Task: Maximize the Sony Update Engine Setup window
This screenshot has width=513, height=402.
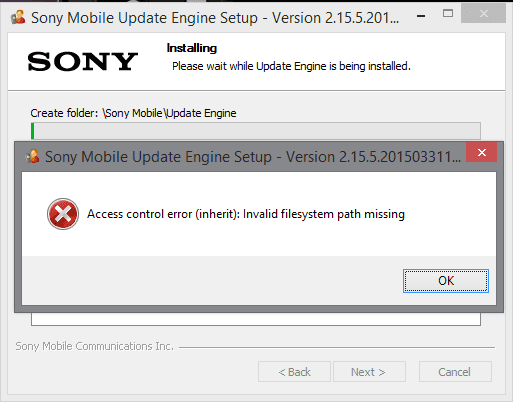Action: tap(448, 14)
